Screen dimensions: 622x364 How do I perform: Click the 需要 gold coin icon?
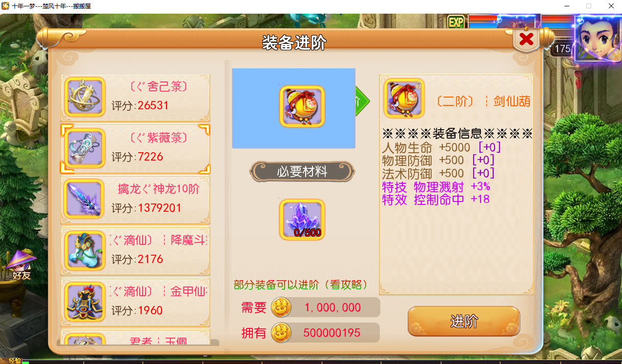[281, 307]
